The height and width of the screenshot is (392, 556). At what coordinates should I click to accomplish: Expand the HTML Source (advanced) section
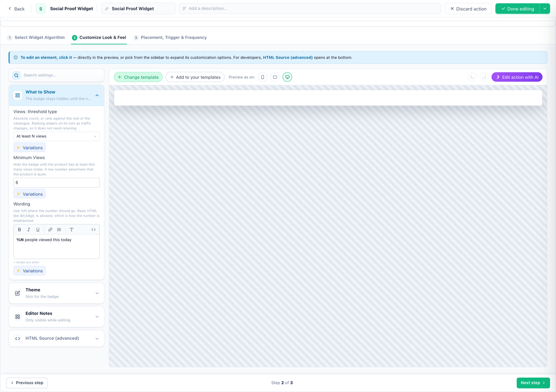97,339
